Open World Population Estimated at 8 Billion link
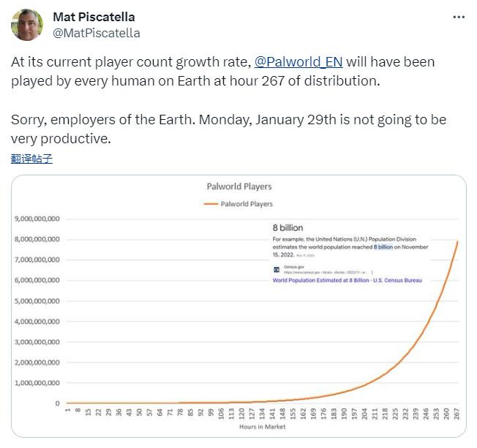Screen dimensions: 477x448 tap(347, 280)
